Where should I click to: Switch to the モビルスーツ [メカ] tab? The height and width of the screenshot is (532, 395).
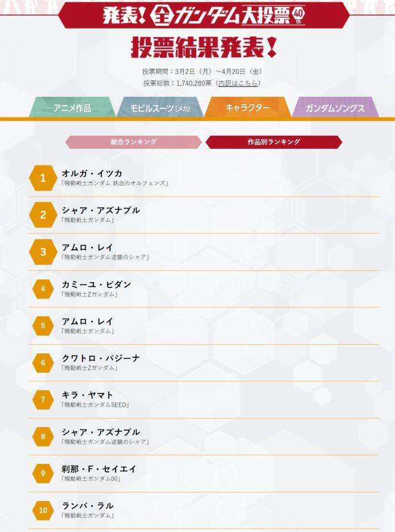(x=160, y=108)
